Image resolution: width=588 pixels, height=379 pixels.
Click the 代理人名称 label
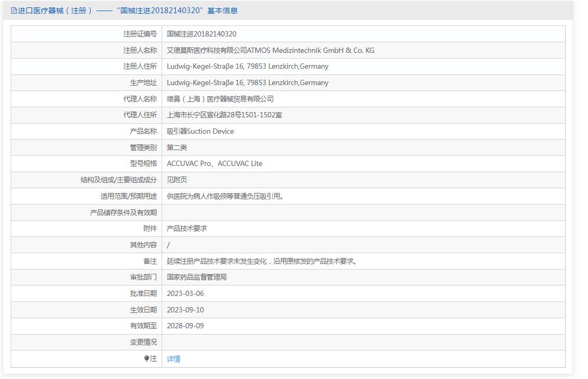(140, 99)
